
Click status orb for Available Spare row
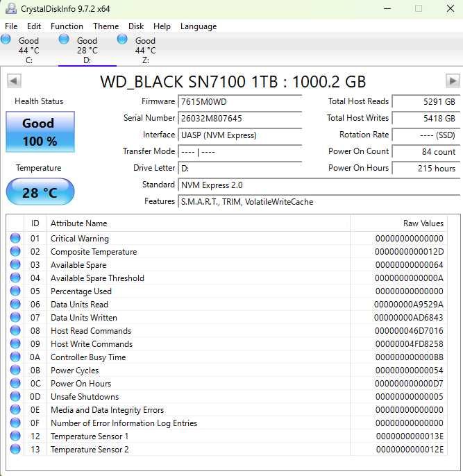[15, 265]
